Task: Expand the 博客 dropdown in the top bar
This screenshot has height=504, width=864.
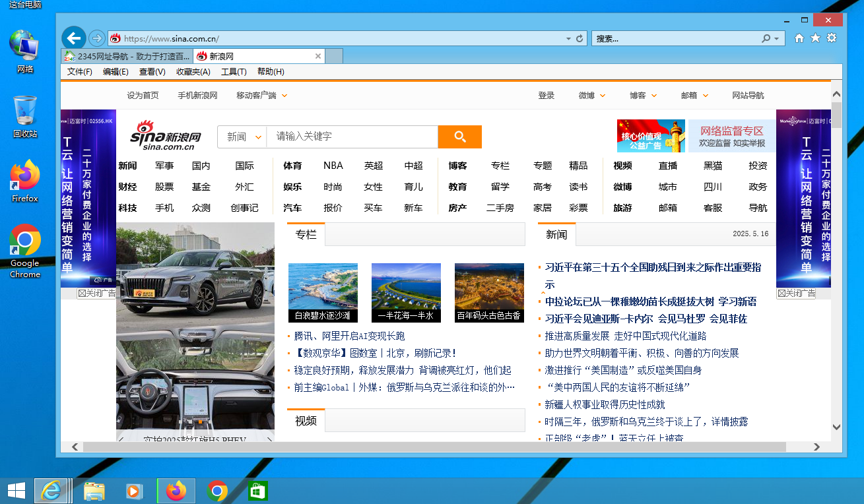Action: pyautogui.click(x=654, y=96)
